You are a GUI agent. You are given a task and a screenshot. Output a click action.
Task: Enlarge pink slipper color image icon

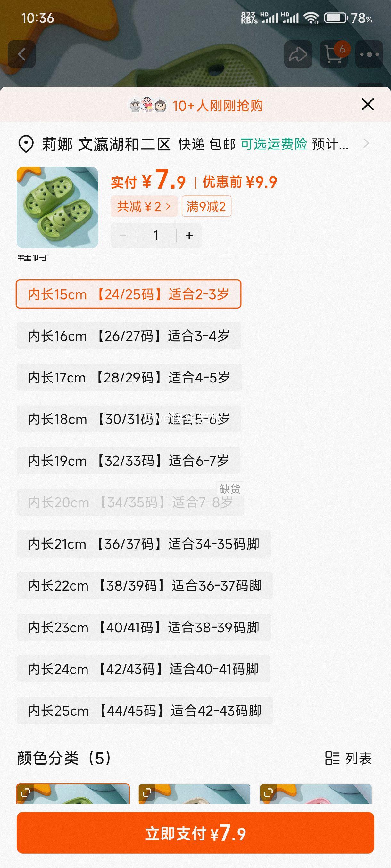(x=269, y=792)
